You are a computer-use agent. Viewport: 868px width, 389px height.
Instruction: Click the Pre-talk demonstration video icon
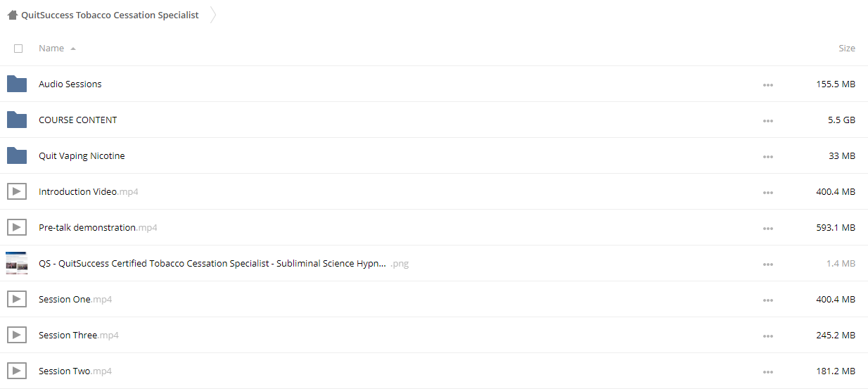[x=17, y=227]
